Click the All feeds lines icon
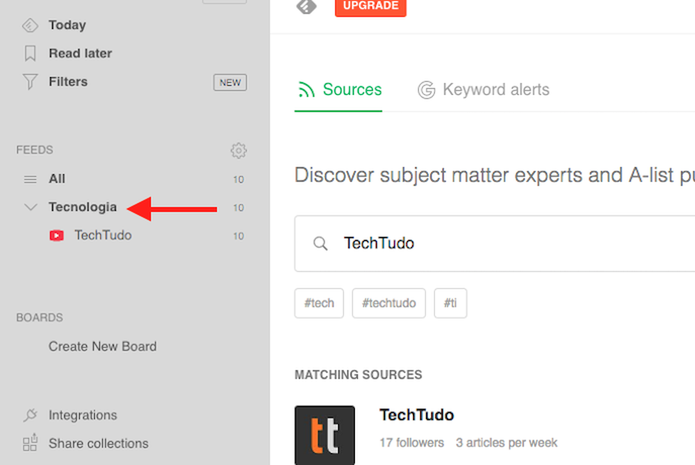Screen dimensions: 695x465 tap(30, 179)
